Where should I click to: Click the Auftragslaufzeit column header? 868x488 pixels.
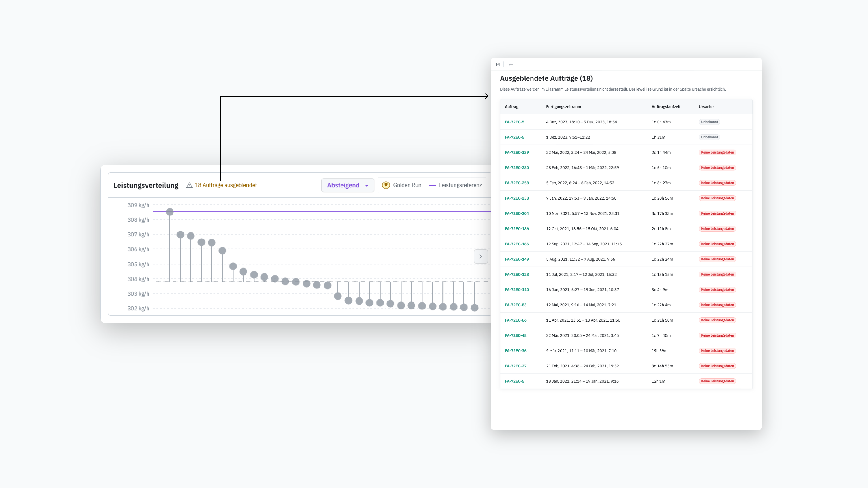tap(666, 107)
